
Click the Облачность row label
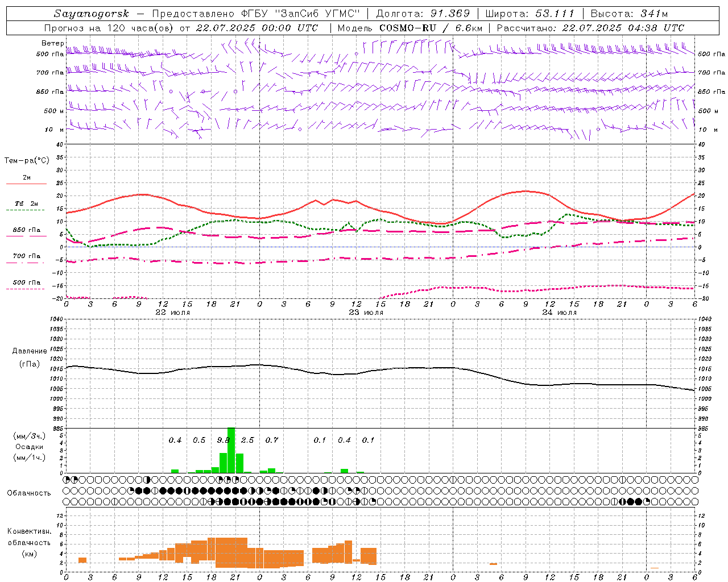pyautogui.click(x=29, y=493)
